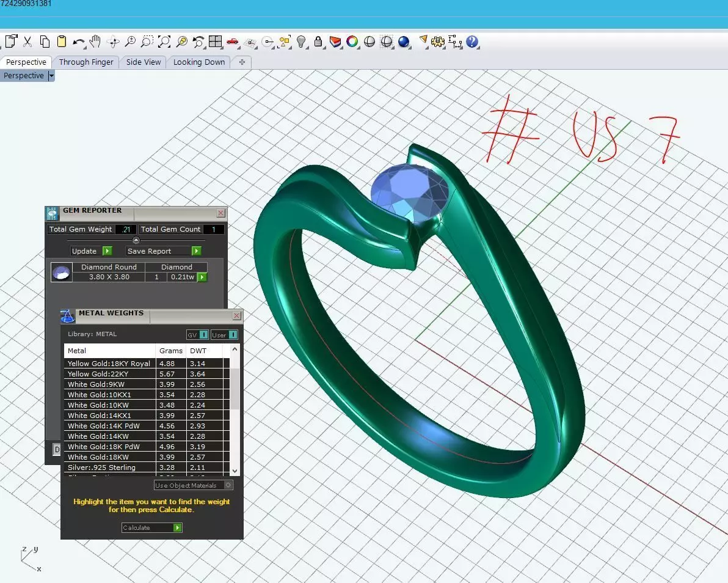The width and height of the screenshot is (728, 583).
Task: Select the Zoom window tool
Action: coord(147,42)
